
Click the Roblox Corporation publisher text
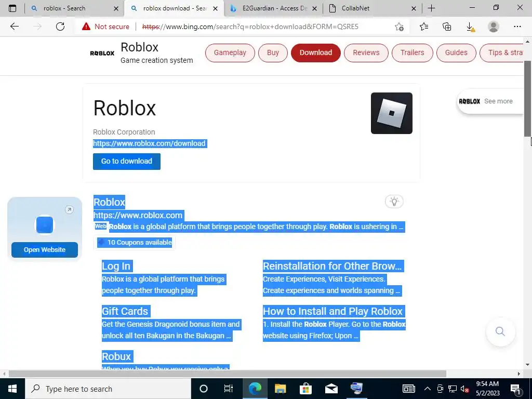(124, 132)
